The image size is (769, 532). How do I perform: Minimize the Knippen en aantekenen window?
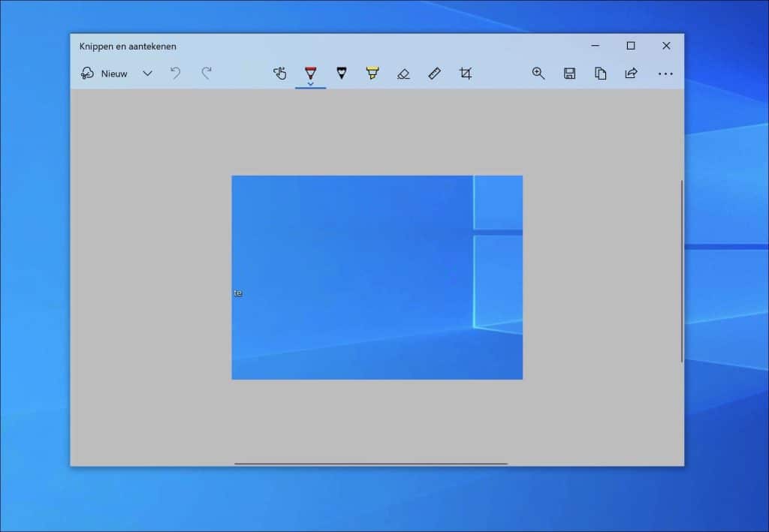pyautogui.click(x=596, y=46)
